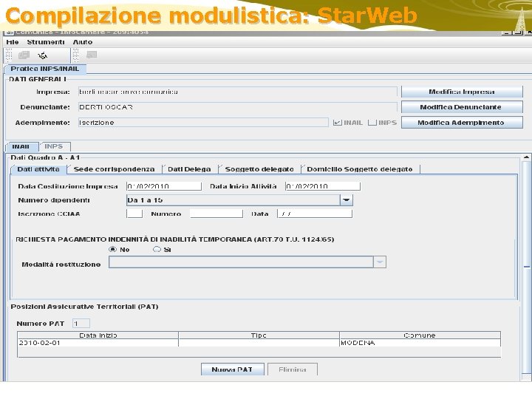Open the File menu

13,42
